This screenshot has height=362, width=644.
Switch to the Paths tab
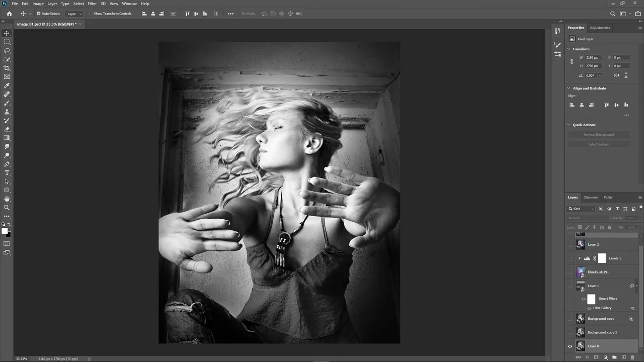pos(608,197)
